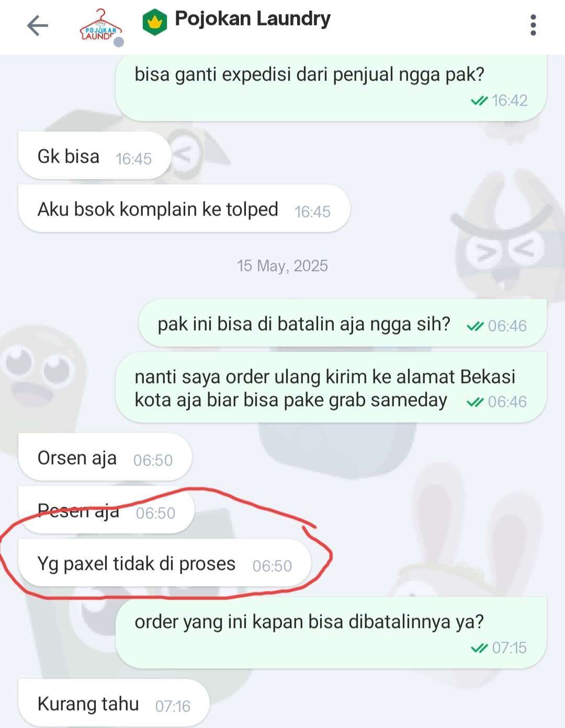The width and height of the screenshot is (565, 728).
Task: Tap read checkmarks on 16:42 message
Action: (479, 100)
